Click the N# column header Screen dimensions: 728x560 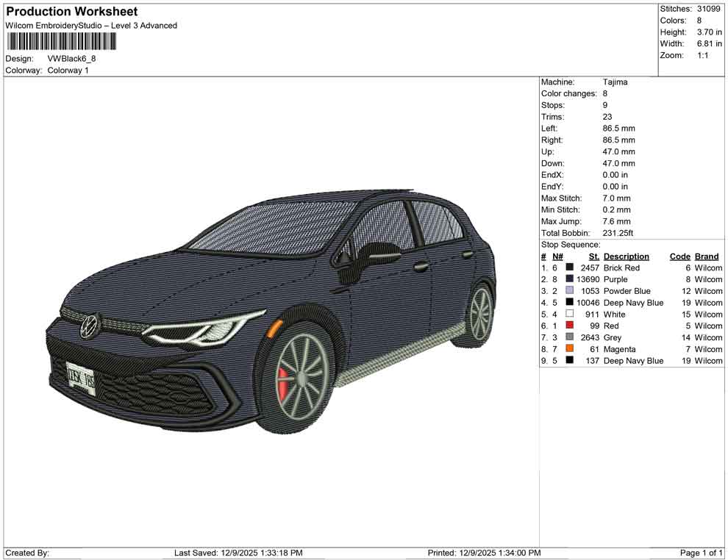[558, 256]
